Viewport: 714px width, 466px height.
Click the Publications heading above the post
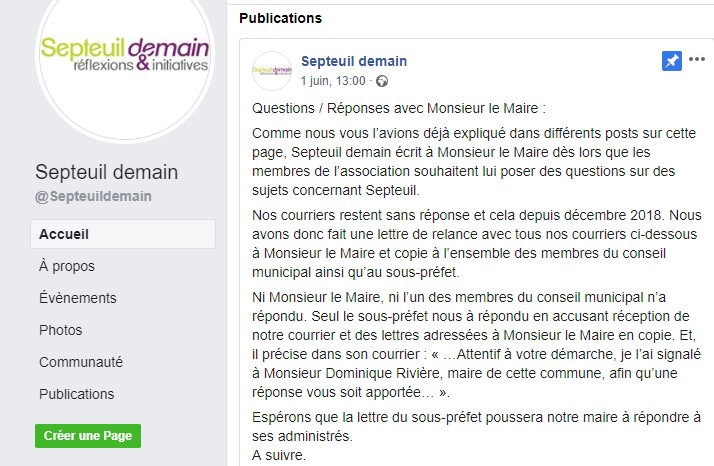281,18
